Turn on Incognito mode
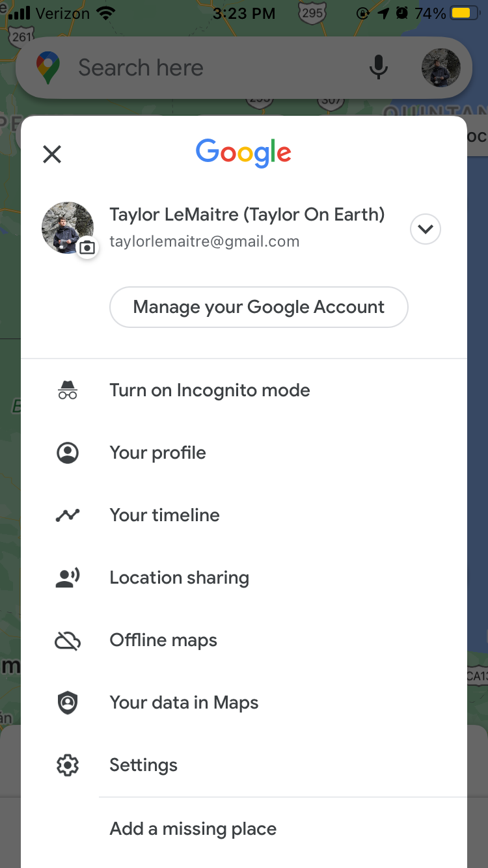This screenshot has height=868, width=488. (x=210, y=390)
